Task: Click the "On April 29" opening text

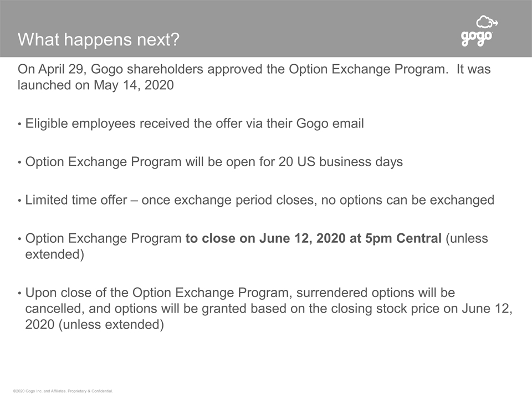Action: point(52,70)
